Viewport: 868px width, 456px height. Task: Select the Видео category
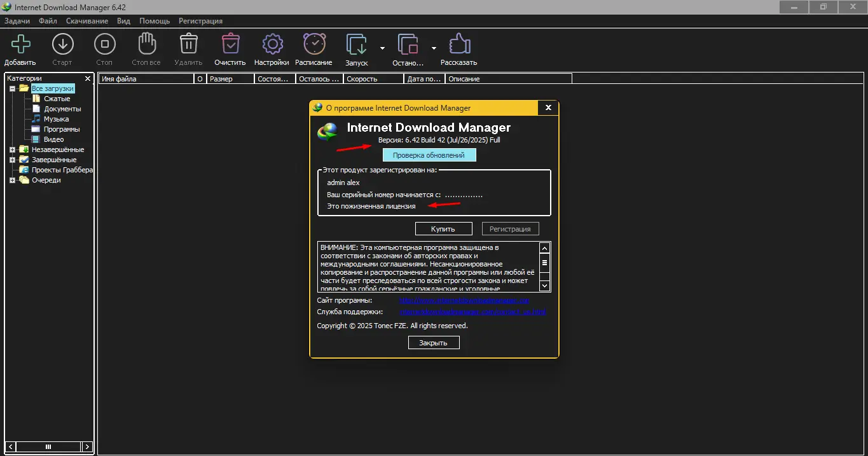[x=53, y=139]
